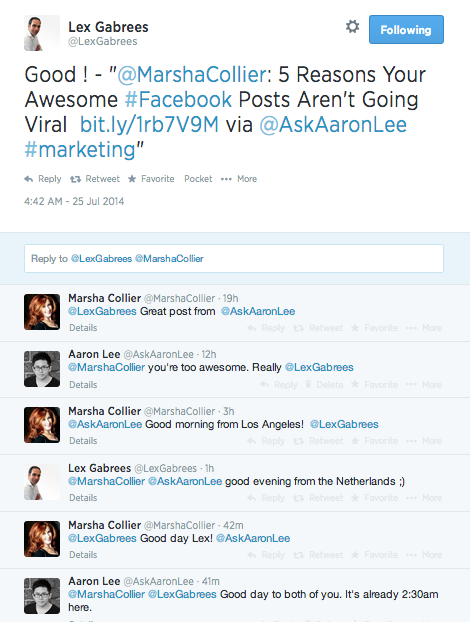Image resolution: width=470 pixels, height=622 pixels.
Task: Reply to 'good evening from the Netherlands' tweet
Action: click(x=266, y=497)
